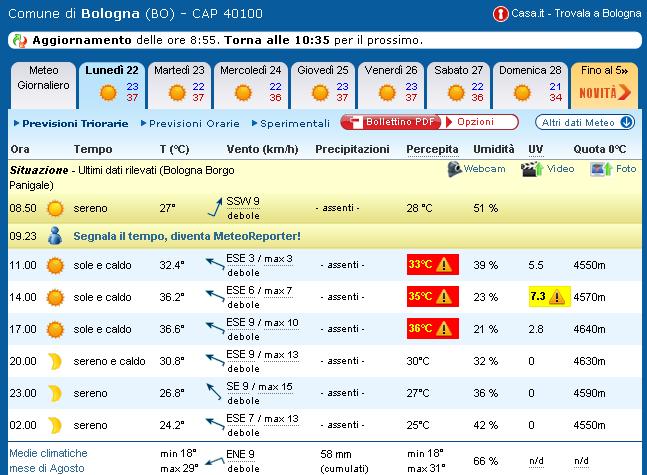Screen dimensions: 647x475
Task: Click the sun icon for 14.00 row
Action: point(55,298)
